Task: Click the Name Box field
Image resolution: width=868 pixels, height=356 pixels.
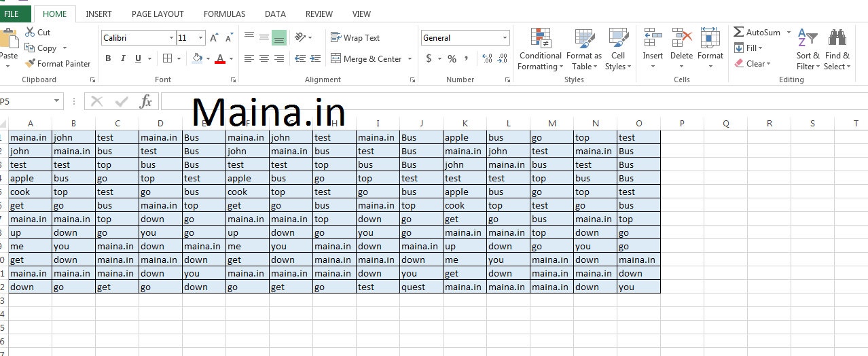Action: tap(26, 102)
